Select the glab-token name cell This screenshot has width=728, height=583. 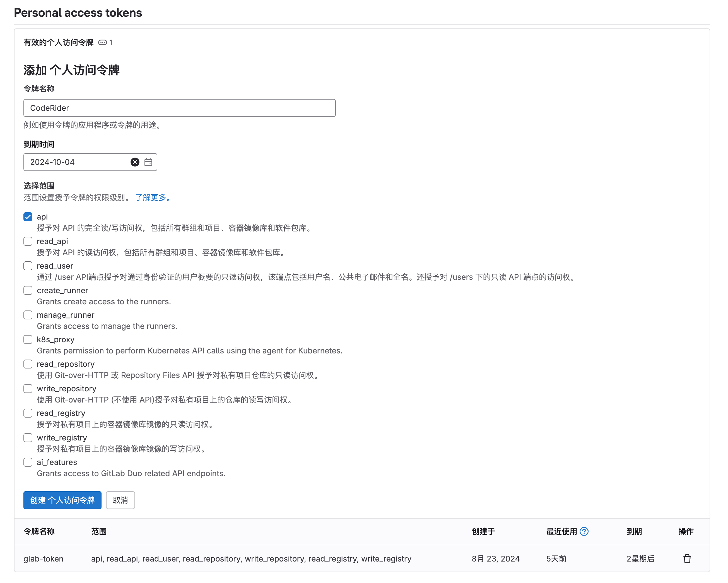click(43, 559)
